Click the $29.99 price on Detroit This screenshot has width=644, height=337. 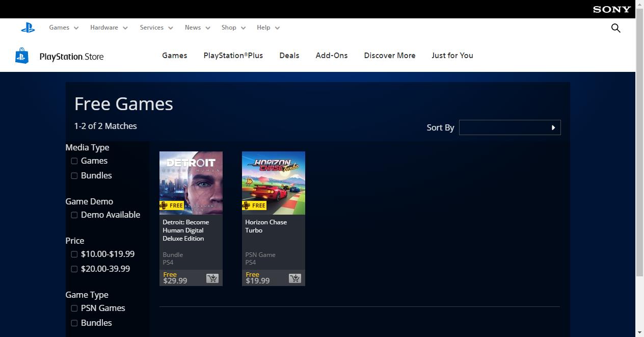coord(175,281)
